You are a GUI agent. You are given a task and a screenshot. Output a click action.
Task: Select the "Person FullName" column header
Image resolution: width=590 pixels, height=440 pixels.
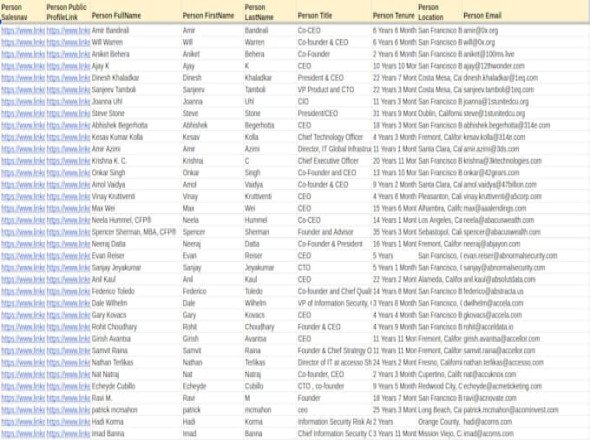click(x=116, y=16)
